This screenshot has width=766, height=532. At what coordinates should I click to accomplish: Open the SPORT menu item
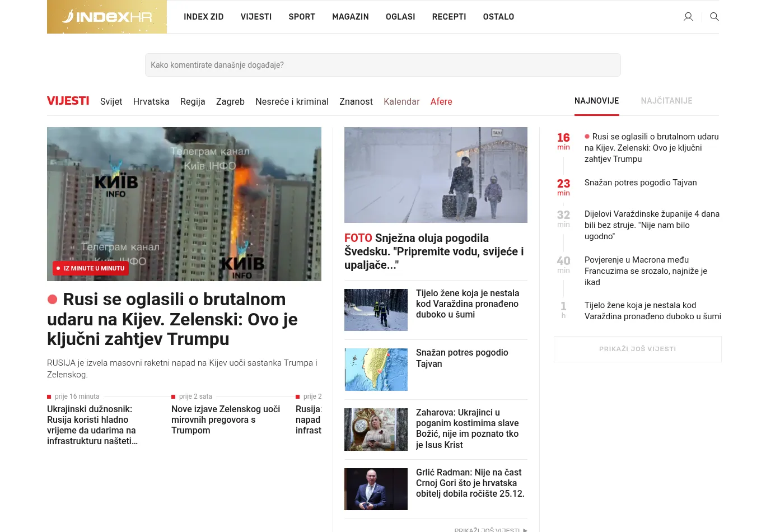302,17
